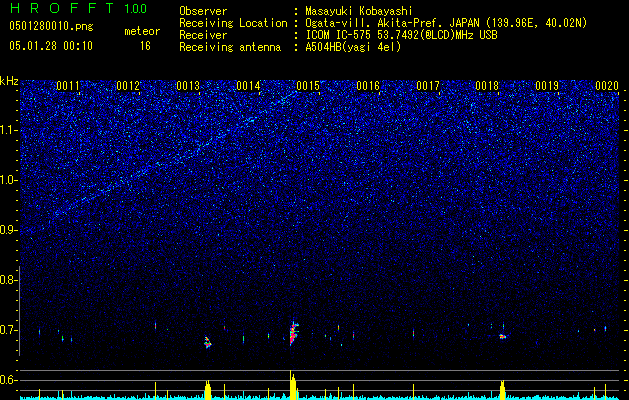Viewport: 629px width, 400px height.
Task: Click the 0018 time marker
Action: point(487,86)
